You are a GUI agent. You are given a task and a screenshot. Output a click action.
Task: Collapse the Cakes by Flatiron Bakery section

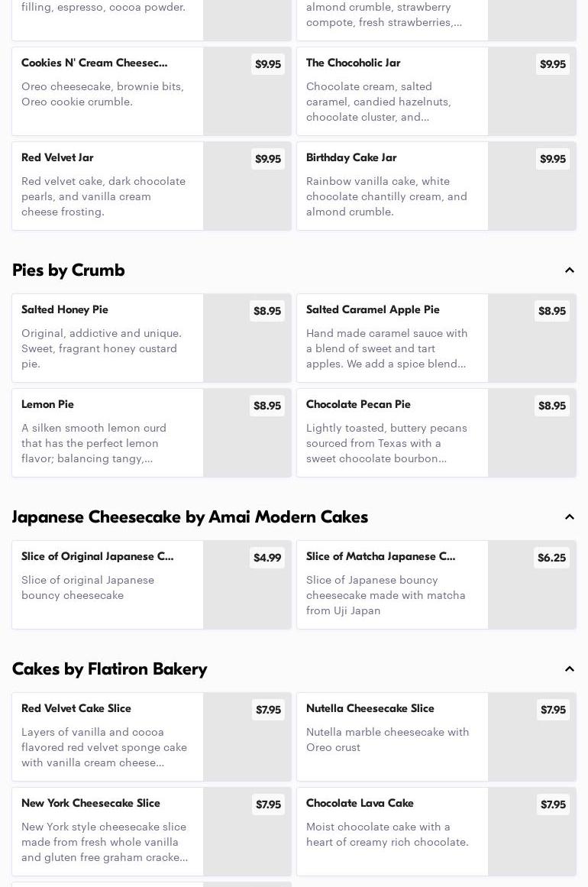(570, 669)
